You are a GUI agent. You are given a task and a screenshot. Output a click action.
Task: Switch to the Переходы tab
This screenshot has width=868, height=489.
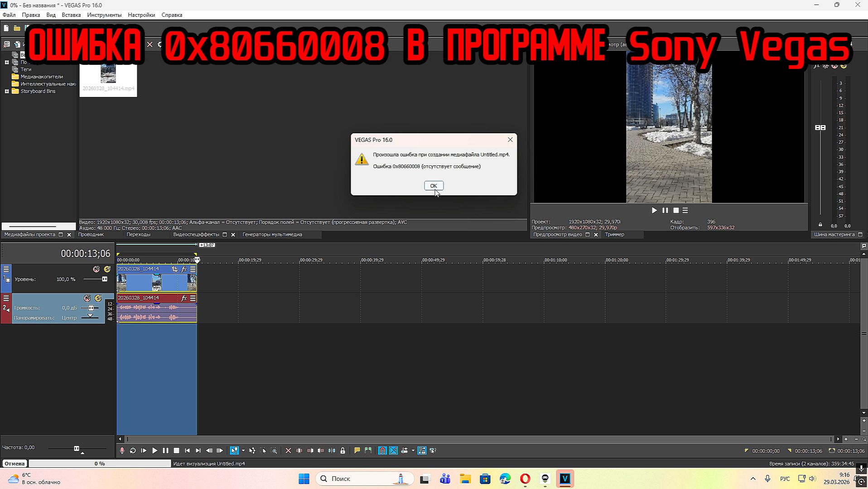139,235
